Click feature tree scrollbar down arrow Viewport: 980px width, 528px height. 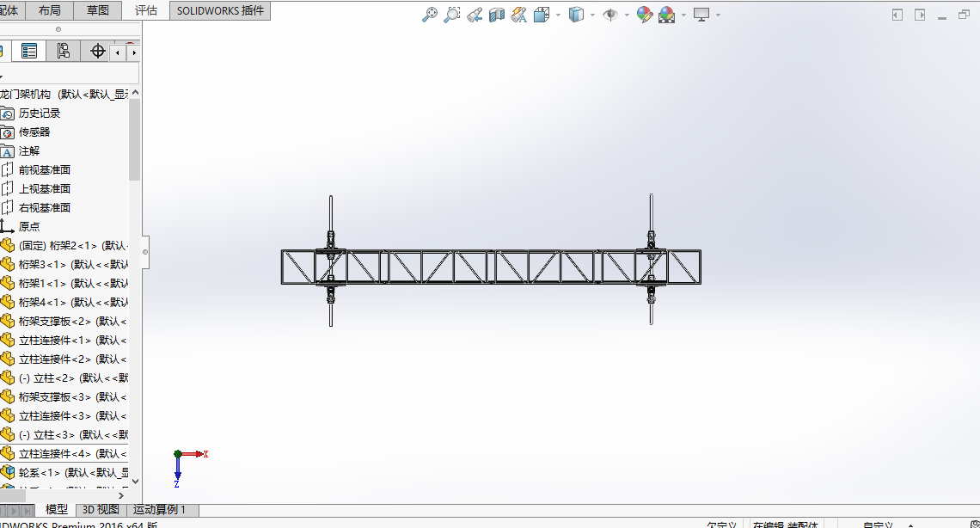pyautogui.click(x=135, y=482)
